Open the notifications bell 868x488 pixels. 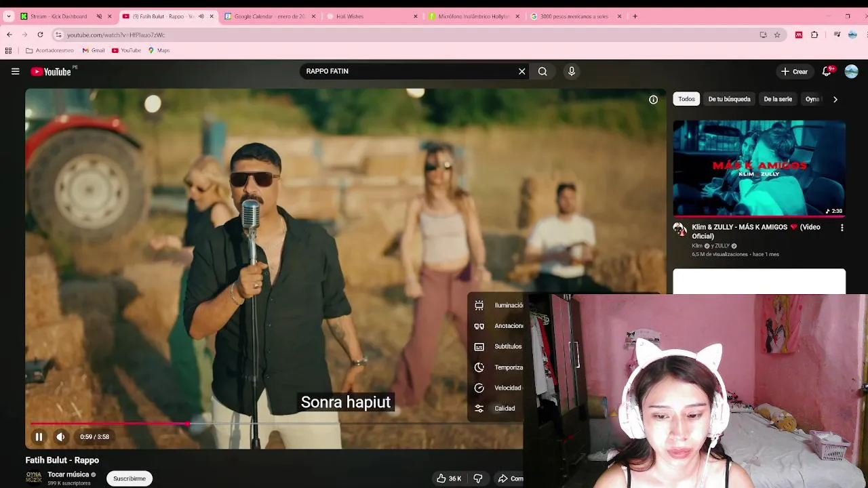point(827,71)
